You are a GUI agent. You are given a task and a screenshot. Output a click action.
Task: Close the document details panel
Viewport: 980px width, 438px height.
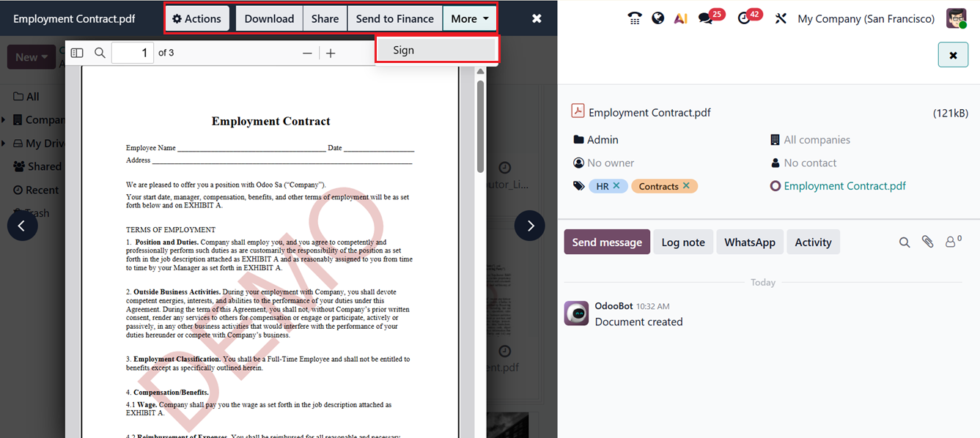[953, 55]
